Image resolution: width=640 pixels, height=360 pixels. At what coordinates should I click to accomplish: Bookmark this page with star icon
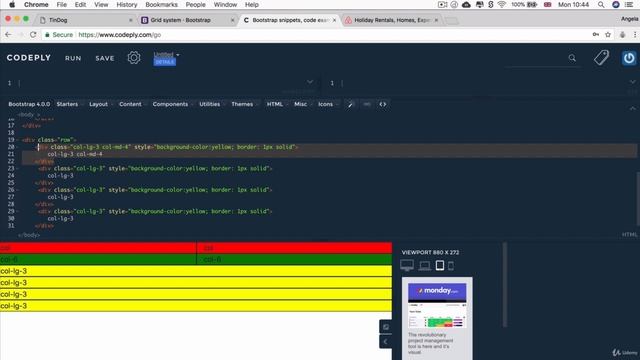(608, 35)
